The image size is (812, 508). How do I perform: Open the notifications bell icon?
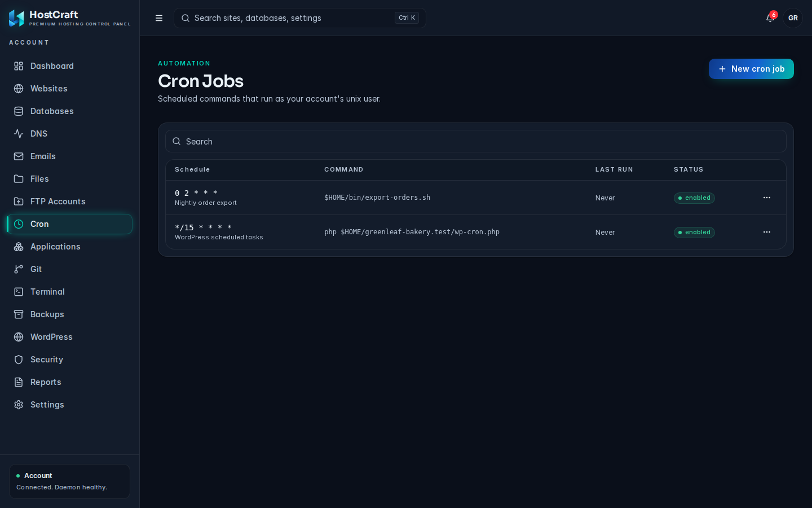[x=770, y=18]
